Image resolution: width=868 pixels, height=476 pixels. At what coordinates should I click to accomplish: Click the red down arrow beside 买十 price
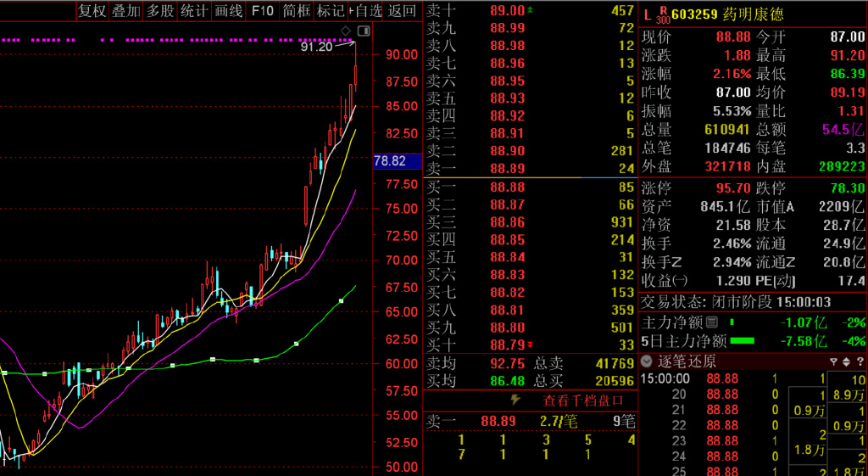tap(531, 344)
